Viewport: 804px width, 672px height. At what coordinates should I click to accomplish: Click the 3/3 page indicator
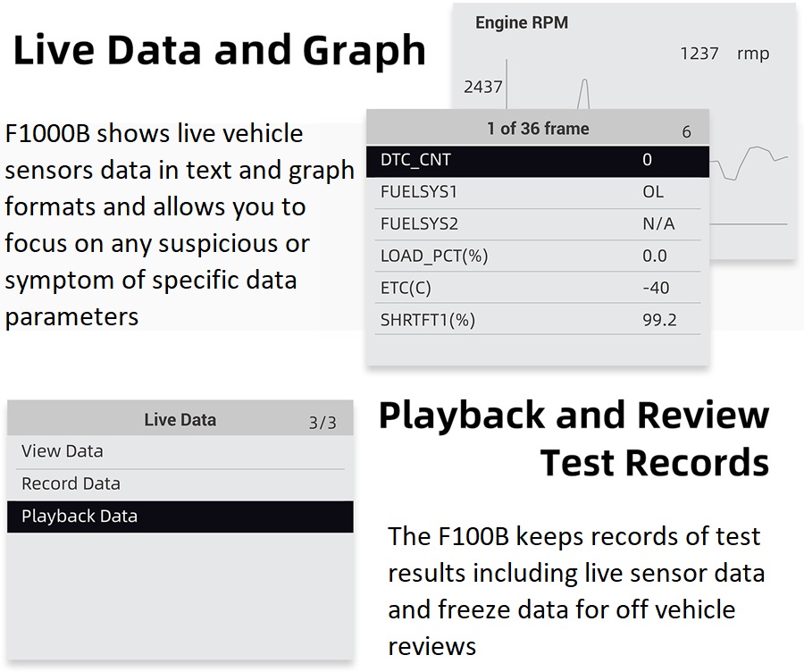[x=322, y=423]
